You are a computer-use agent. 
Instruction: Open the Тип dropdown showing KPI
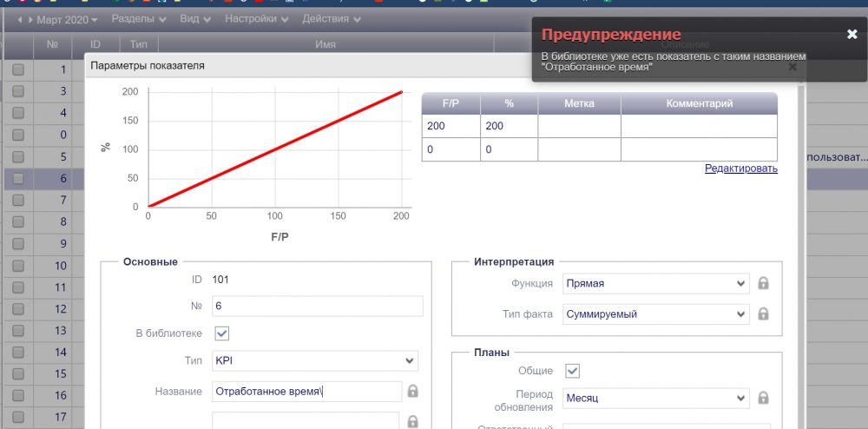(x=315, y=361)
